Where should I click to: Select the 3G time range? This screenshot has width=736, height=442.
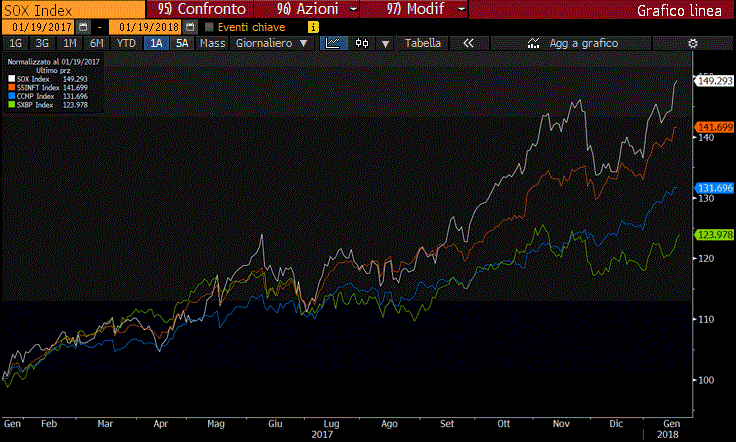42,43
